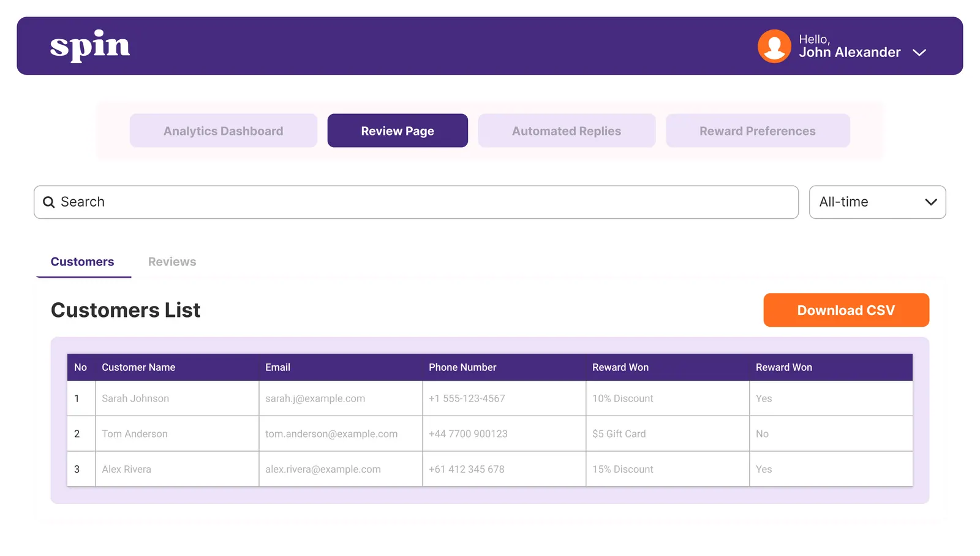Click phone number +44 7700 900123
This screenshot has height=556, width=980.
pyautogui.click(x=468, y=434)
